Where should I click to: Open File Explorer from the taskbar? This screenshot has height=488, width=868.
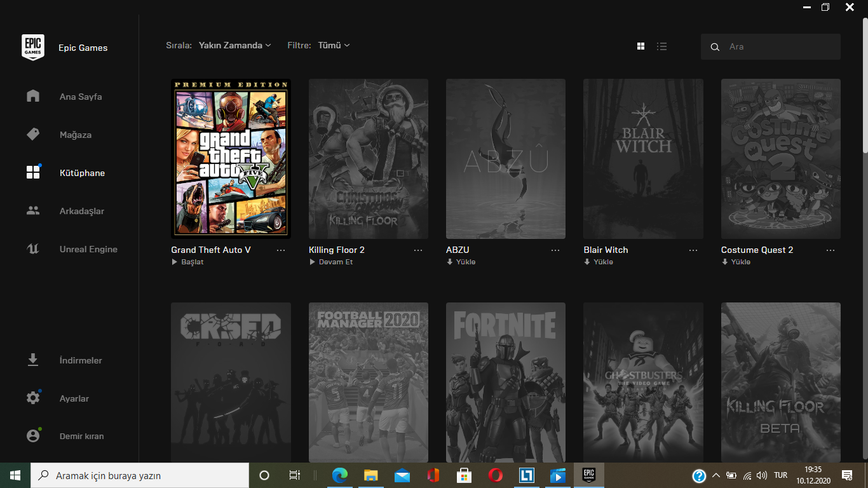[371, 475]
